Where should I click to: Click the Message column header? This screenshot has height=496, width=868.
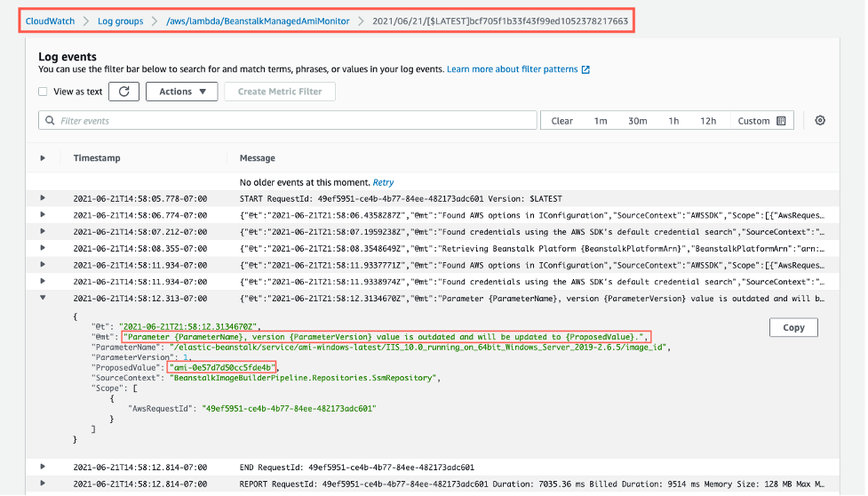tap(258, 157)
